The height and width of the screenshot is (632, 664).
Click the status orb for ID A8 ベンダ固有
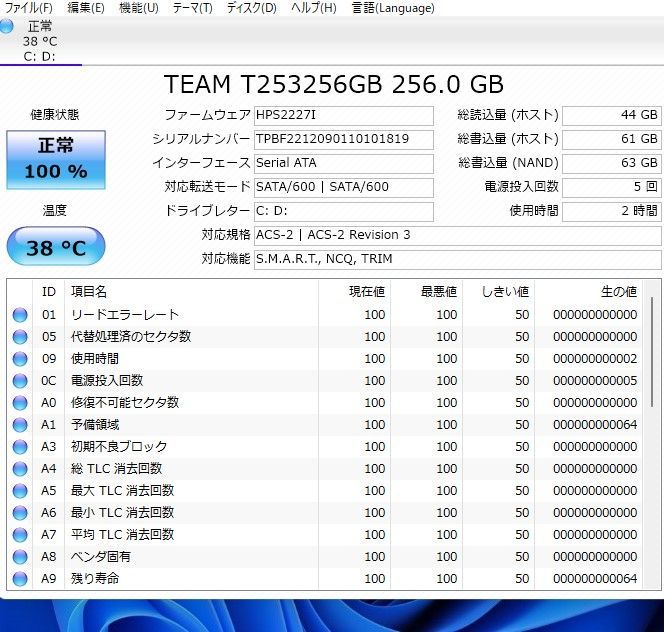pos(20,557)
